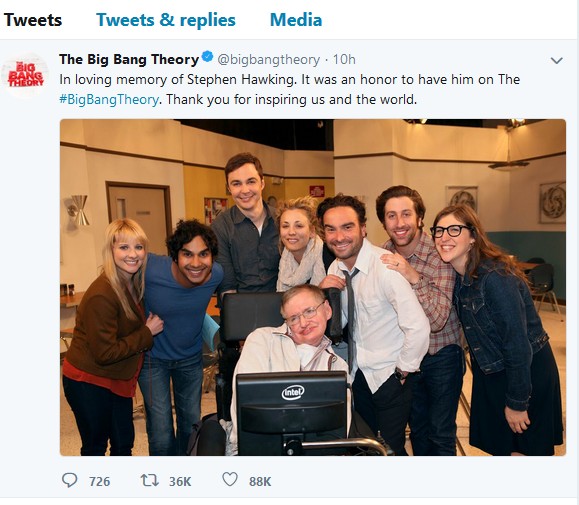Viewport: 579px width, 505px height.
Task: Click the Intel logo in the photo
Action: (x=293, y=392)
